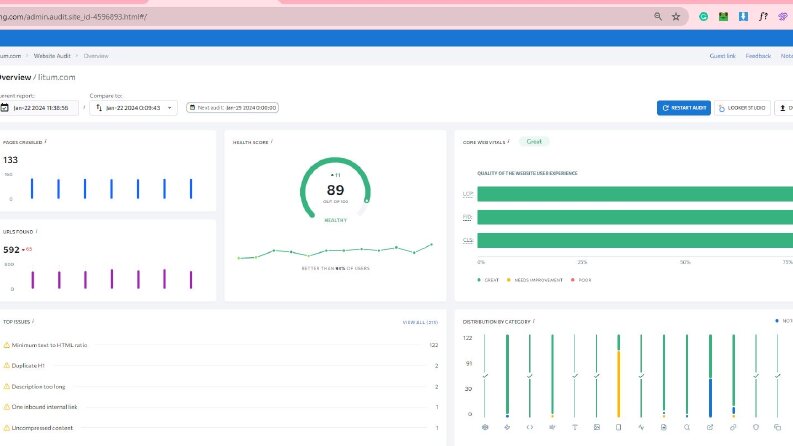Click the info icon beside Pages Crawled
The image size is (793, 446).
tap(46, 142)
